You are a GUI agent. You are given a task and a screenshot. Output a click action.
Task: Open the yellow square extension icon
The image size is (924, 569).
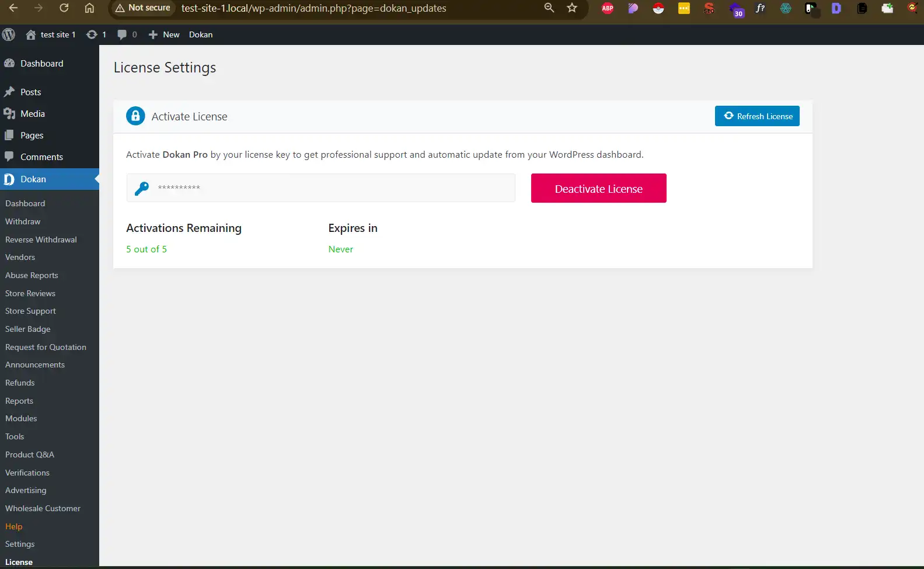tap(684, 8)
